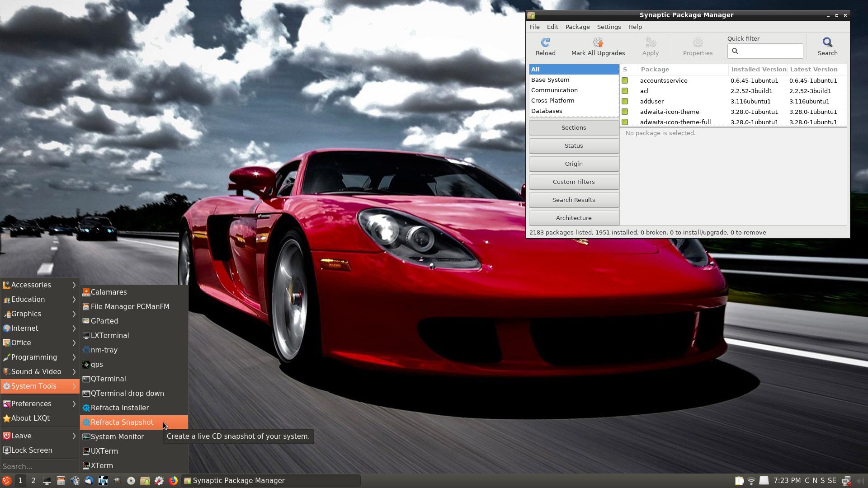
Task: Open the Package menu in Synaptic
Action: tap(577, 27)
